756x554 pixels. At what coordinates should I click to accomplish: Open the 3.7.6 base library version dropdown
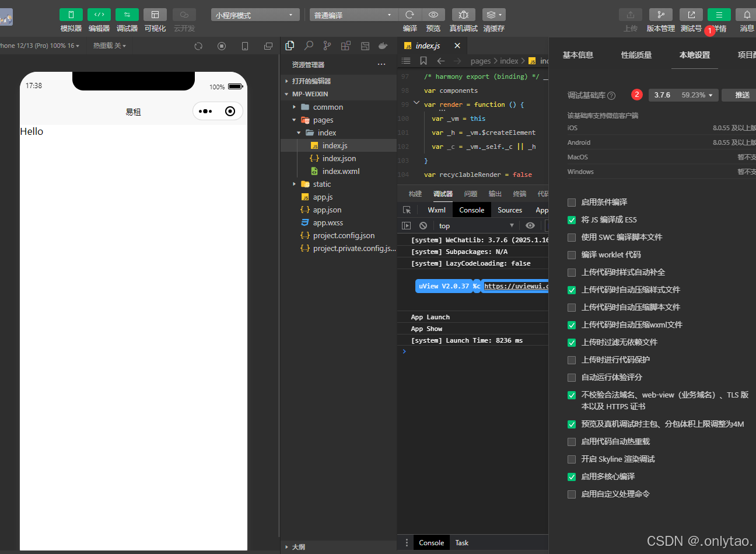coord(683,95)
